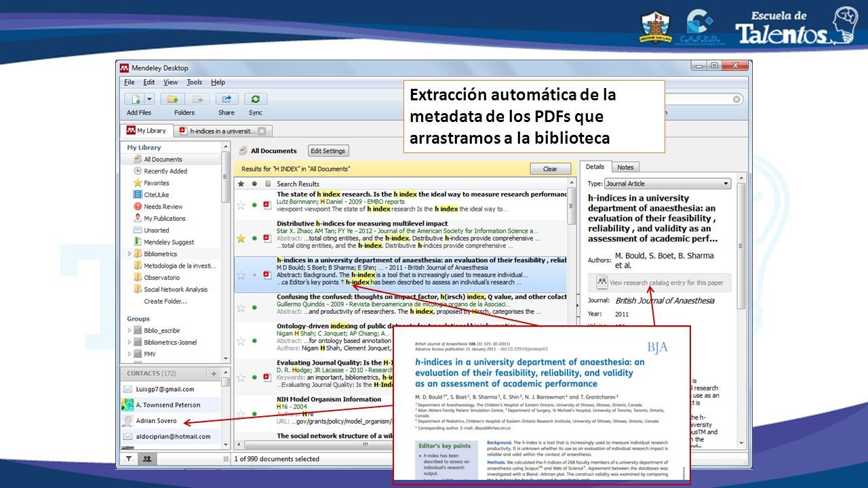The width and height of the screenshot is (868, 488).
Task: Toggle read status of 'Confusing the confused' row
Action: tap(254, 308)
